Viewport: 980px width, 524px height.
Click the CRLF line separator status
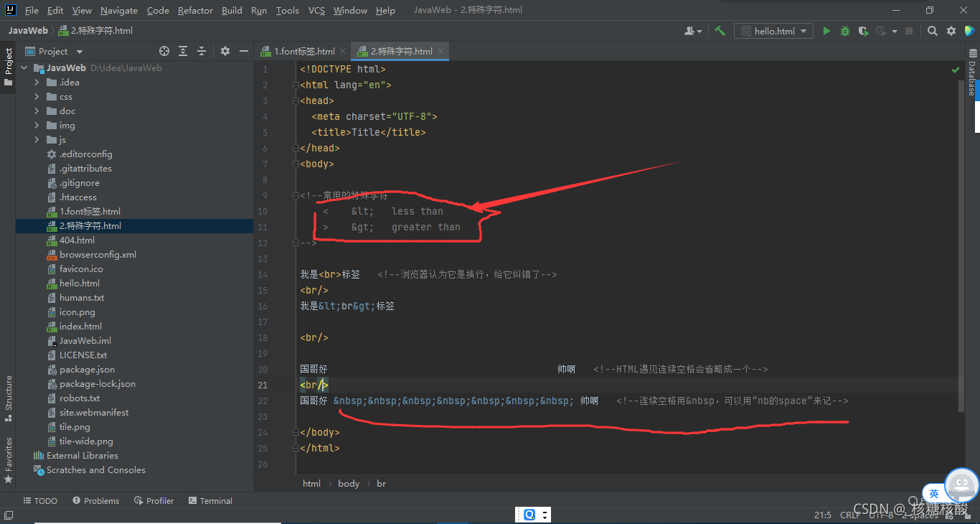point(850,515)
